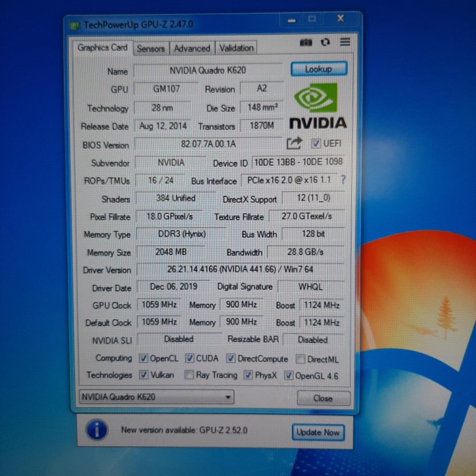Click the Resizable BAR value Disabled
This screenshot has height=476, width=476.
[x=313, y=340]
